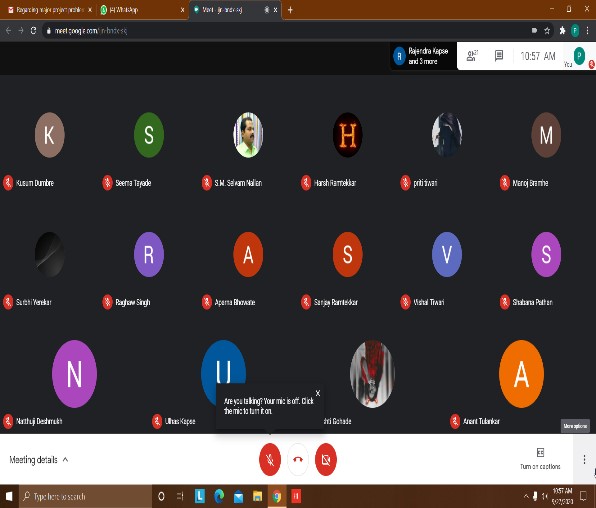Open the chat messages icon

coord(499,56)
